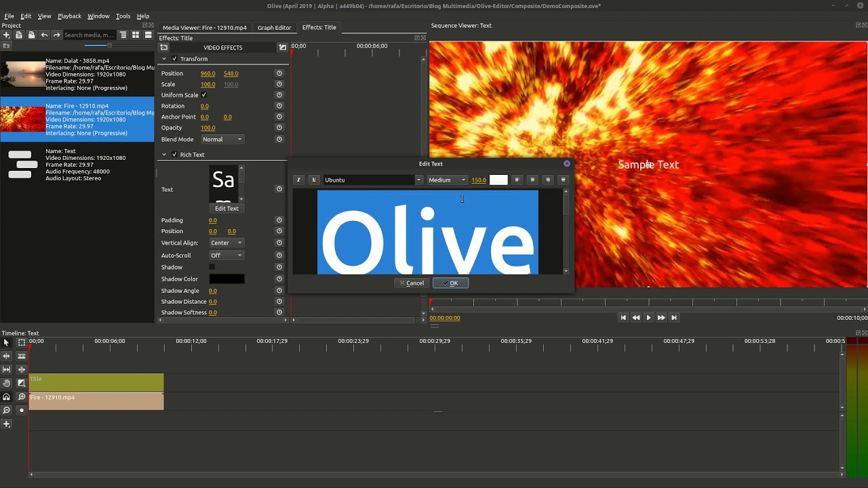Open the Vertical Align Center dropdown
The height and width of the screenshot is (488, 868).
[226, 243]
